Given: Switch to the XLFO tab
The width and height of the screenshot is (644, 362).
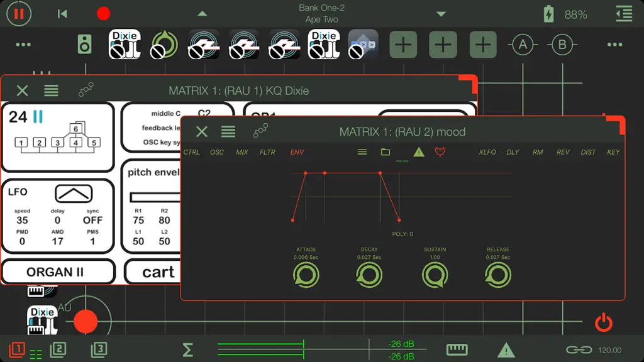Looking at the screenshot, I should (487, 152).
